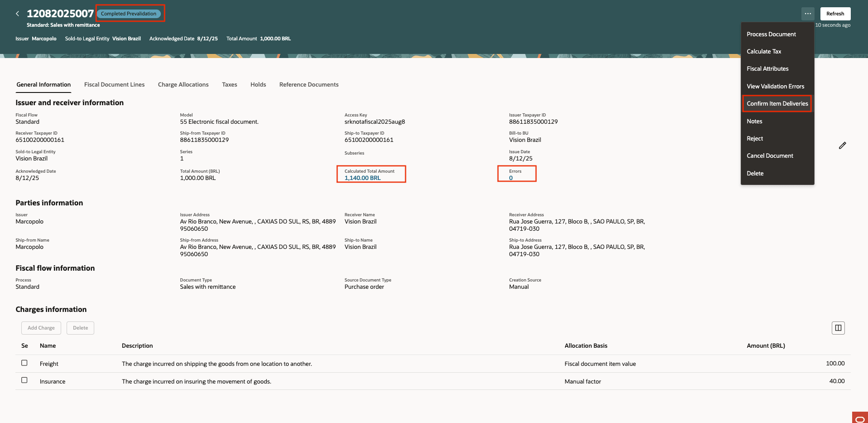Click the Completed Prevalidation status badge
The width and height of the screenshot is (868, 423).
point(129,14)
